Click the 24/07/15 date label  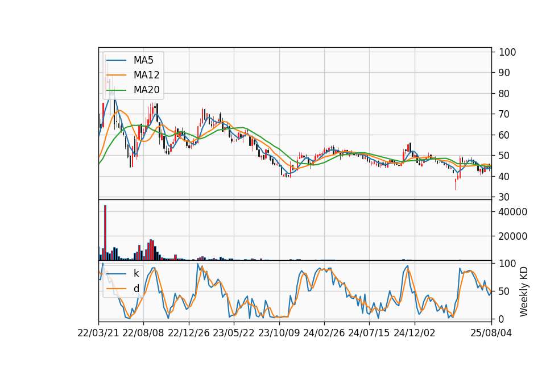click(x=369, y=333)
